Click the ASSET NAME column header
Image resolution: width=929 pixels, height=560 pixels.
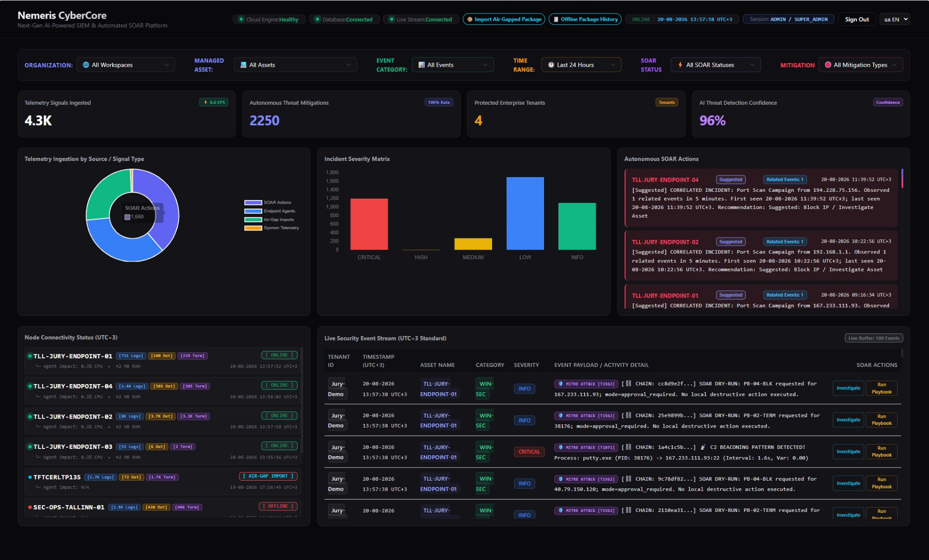[437, 365]
